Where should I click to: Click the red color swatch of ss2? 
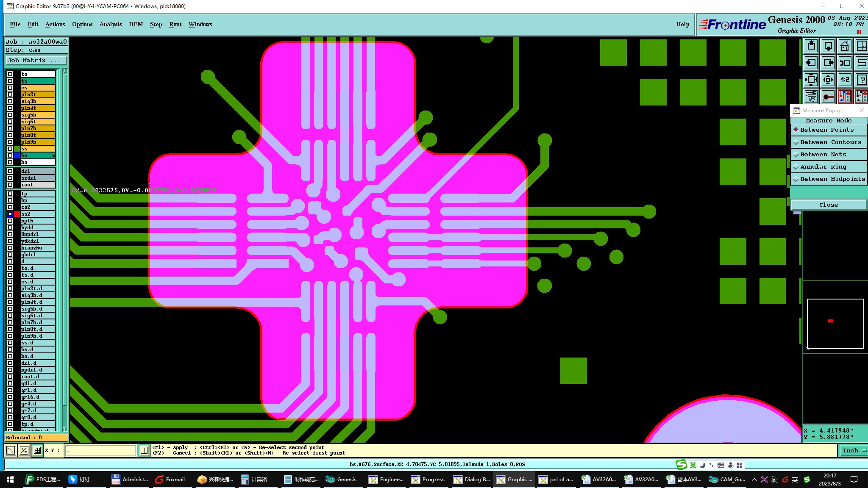click(x=17, y=214)
